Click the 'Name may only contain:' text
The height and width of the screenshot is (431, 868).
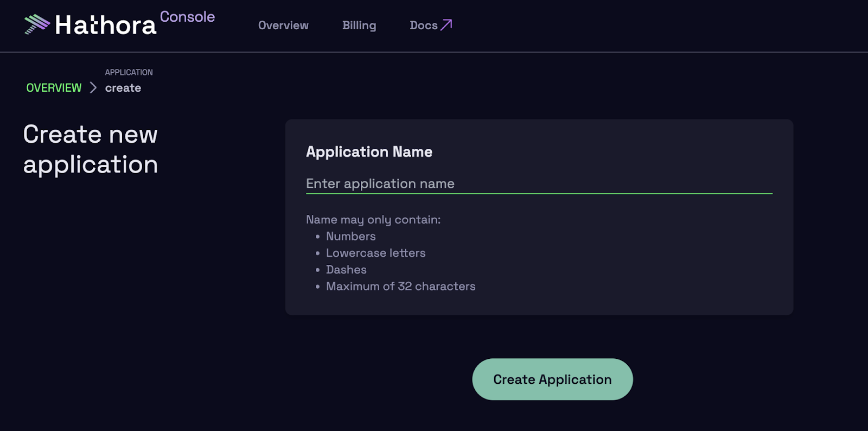coord(373,219)
